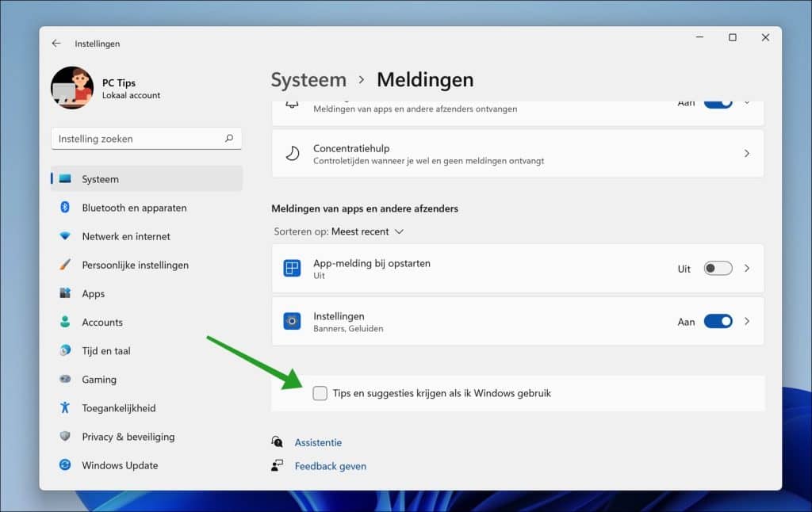
Task: Open the Assistentie link
Action: [318, 442]
